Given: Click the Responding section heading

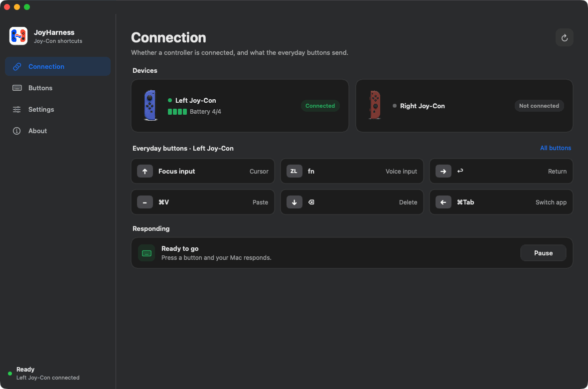Looking at the screenshot, I should pos(151,229).
